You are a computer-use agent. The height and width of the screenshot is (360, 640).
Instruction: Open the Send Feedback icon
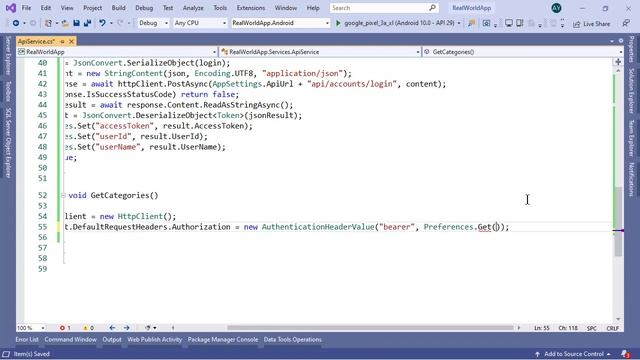[626, 23]
